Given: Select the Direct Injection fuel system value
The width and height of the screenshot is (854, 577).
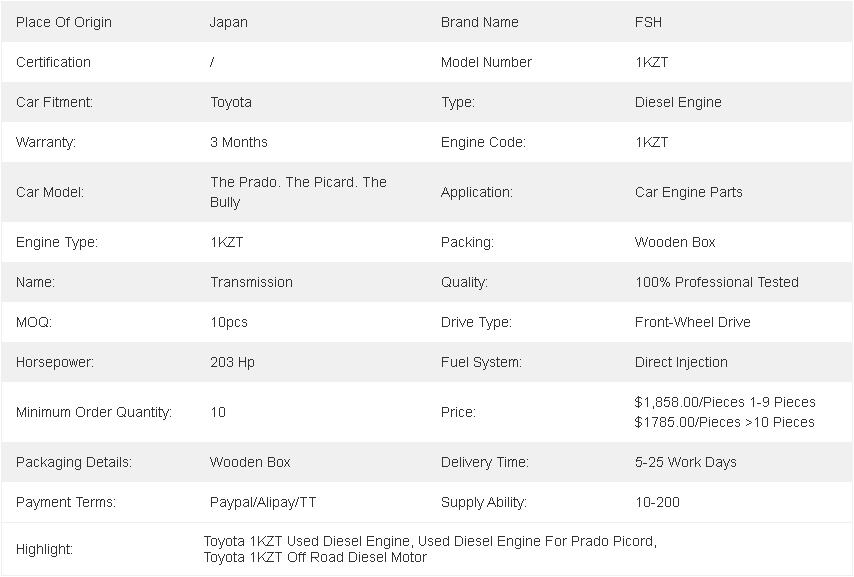Looking at the screenshot, I should point(681,362).
